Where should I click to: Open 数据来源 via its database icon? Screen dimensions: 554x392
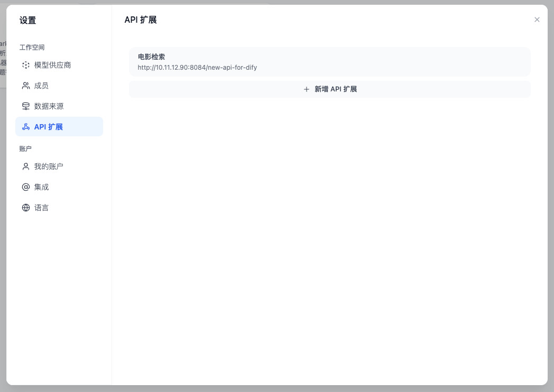[x=25, y=106]
